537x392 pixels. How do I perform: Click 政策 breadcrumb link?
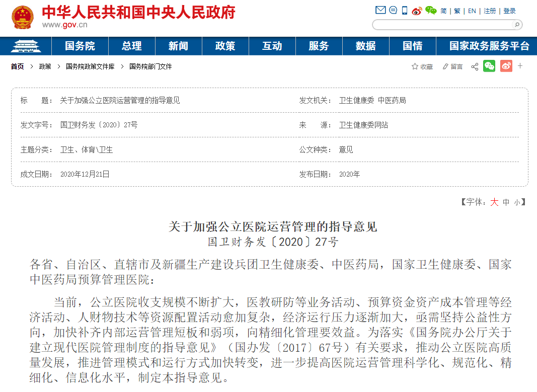click(x=45, y=66)
